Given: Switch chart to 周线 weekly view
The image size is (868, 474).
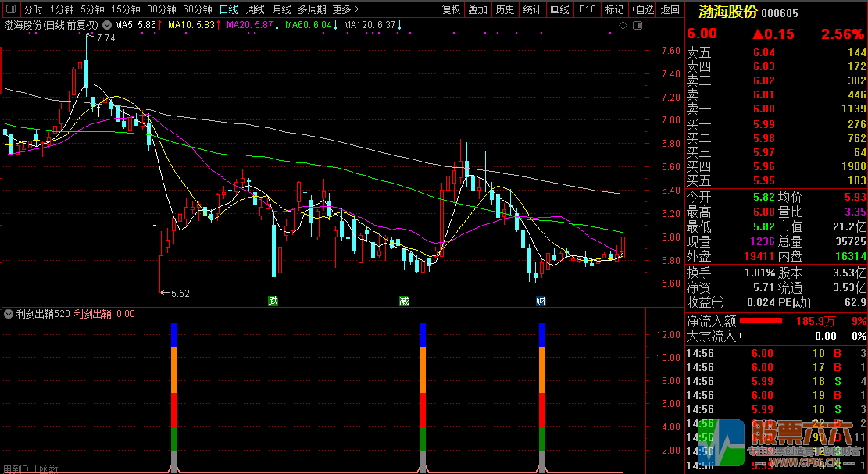Looking at the screenshot, I should click(x=255, y=10).
